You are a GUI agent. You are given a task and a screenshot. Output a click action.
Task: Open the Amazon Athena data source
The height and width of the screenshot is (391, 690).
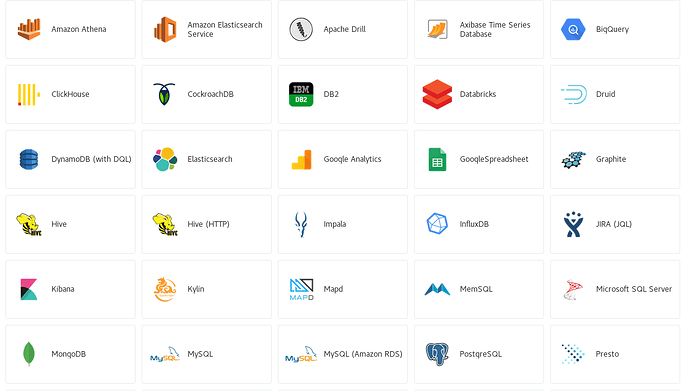coord(70,29)
